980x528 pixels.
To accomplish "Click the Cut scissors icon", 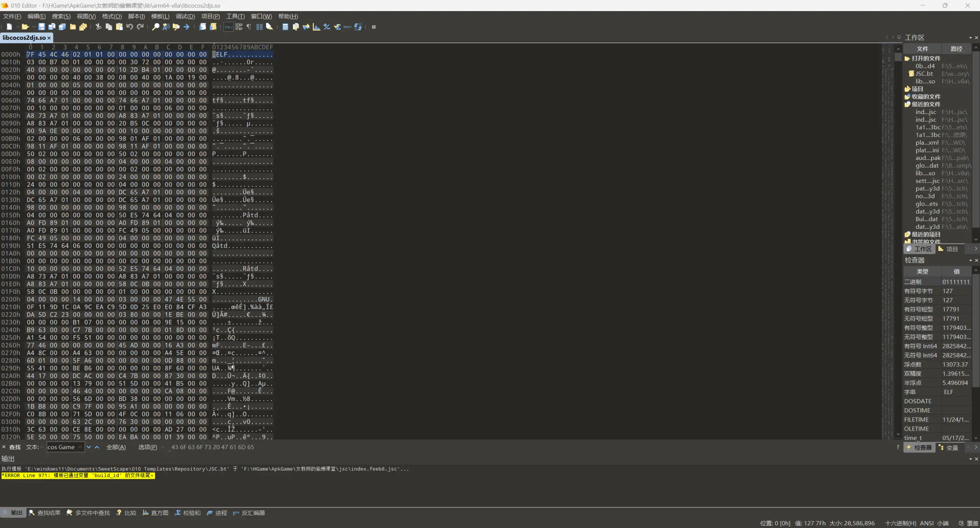I will (x=98, y=27).
